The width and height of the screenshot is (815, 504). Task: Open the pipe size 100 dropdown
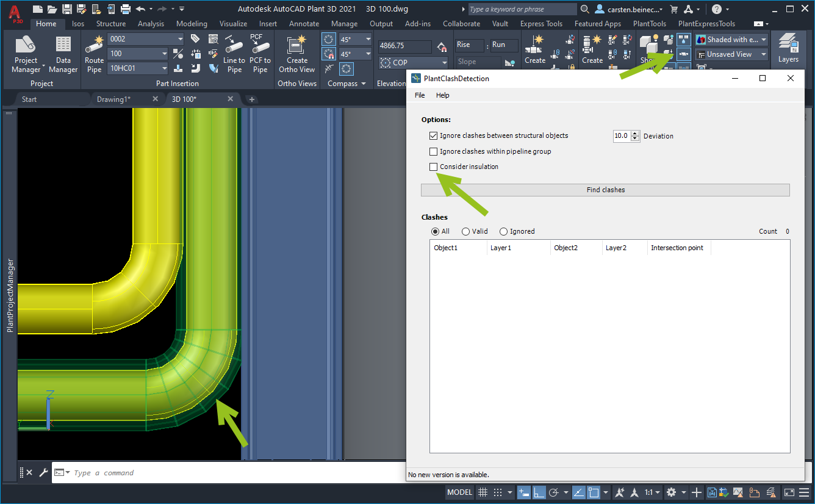point(163,54)
